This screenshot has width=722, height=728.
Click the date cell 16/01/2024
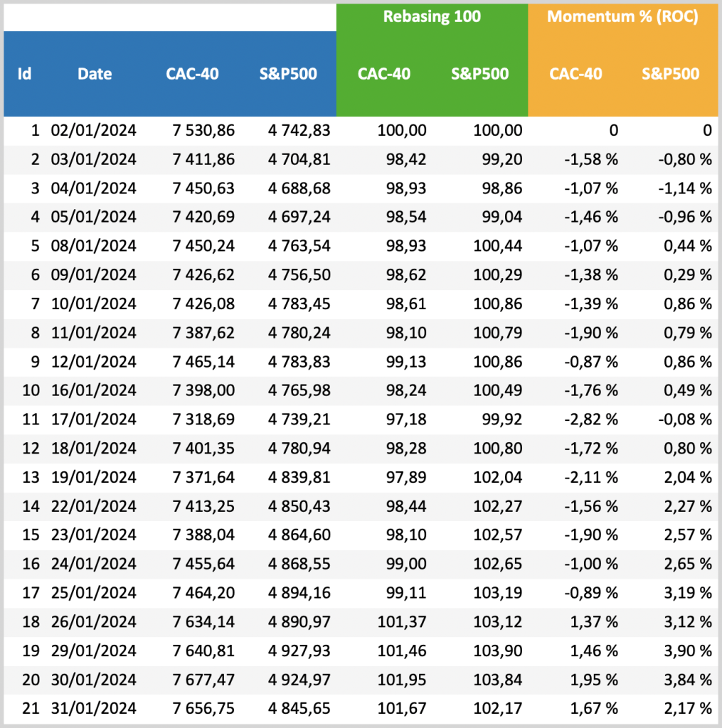93,390
